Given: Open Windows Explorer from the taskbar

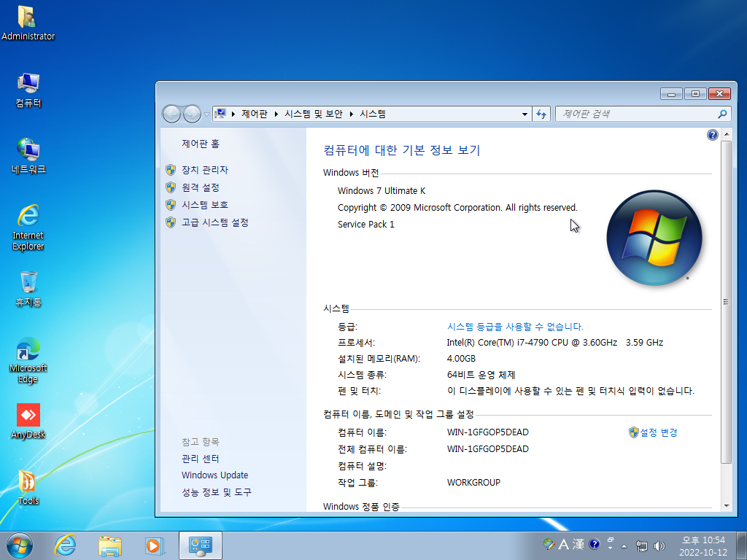Looking at the screenshot, I should 110,545.
